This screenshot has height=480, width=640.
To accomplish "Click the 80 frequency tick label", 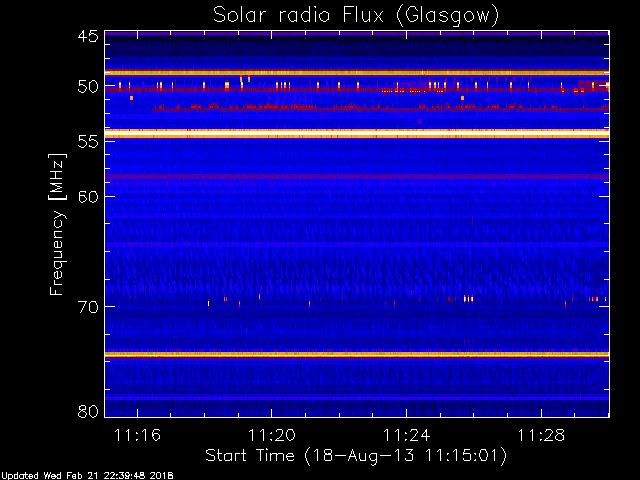I will (x=88, y=411).
